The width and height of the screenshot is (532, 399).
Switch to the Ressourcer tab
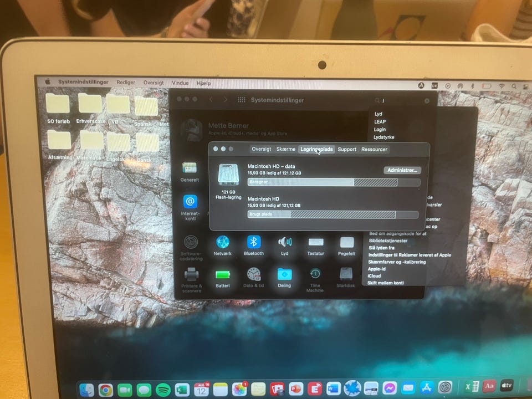[x=374, y=149]
